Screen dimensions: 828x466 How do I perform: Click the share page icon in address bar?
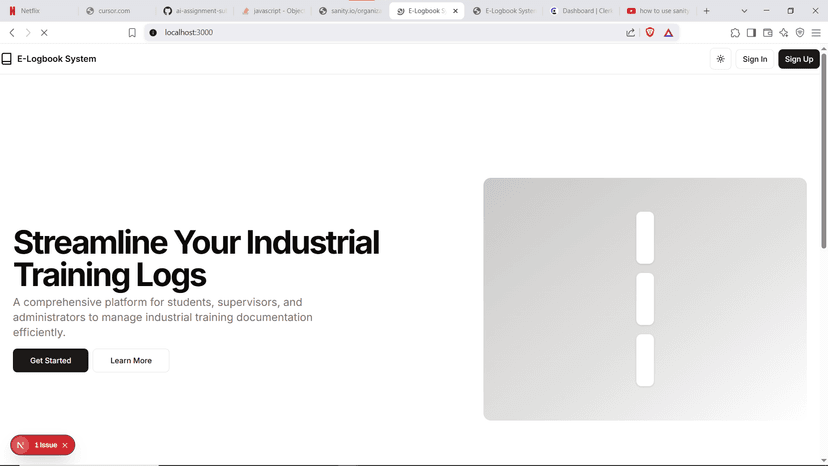(x=630, y=32)
